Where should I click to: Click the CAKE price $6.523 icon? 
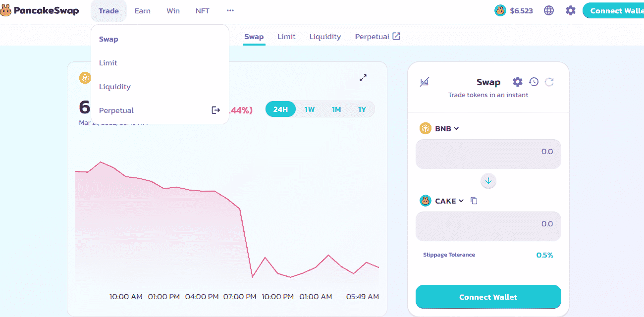click(500, 10)
